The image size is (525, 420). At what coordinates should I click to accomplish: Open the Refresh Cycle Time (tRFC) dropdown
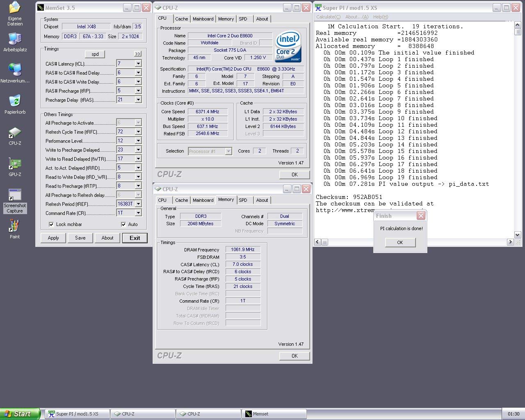pos(138,132)
